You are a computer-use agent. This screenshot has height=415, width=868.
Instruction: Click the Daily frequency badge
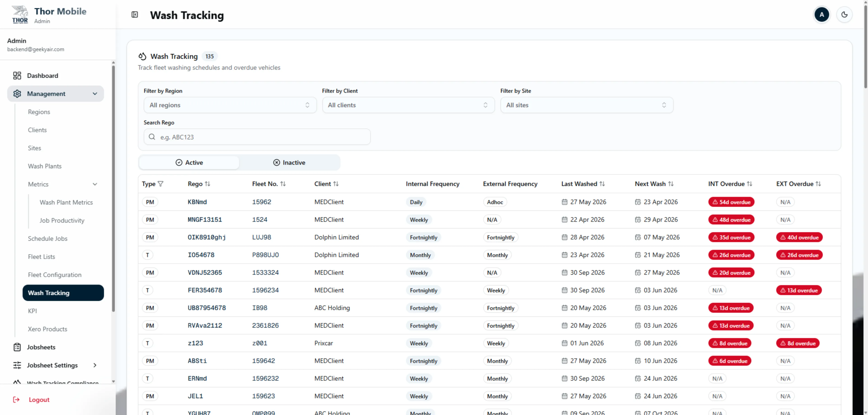pyautogui.click(x=416, y=202)
